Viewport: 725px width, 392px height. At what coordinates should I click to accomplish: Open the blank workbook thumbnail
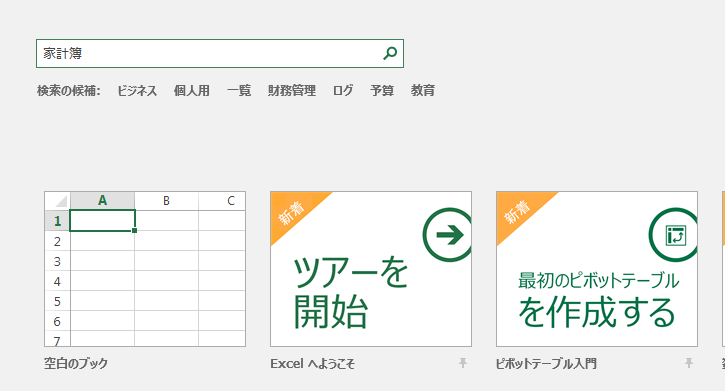(x=145, y=269)
